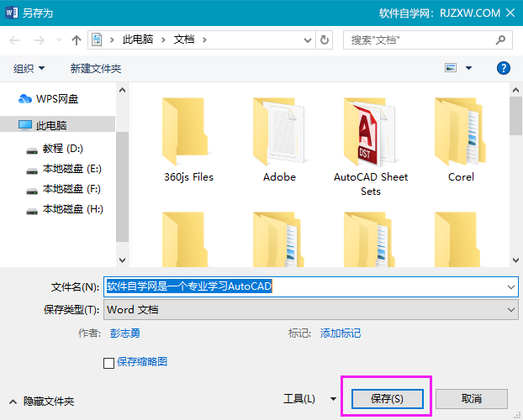Select the 360js Files folder
Viewport: 523px width, 420px height.
188,139
